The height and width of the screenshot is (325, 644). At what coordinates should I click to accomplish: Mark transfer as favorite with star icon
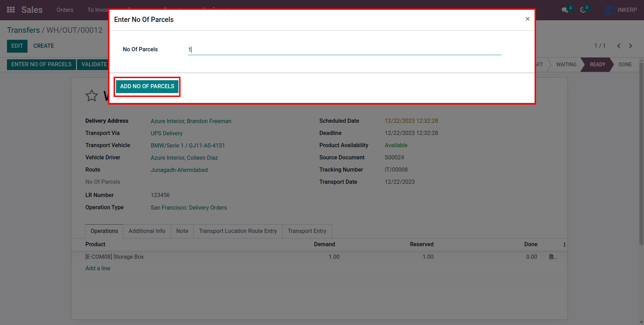(x=92, y=96)
